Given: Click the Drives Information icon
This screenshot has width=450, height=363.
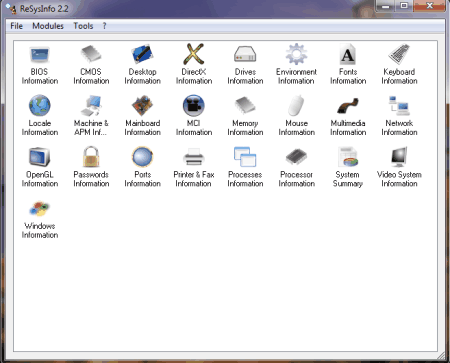Looking at the screenshot, I should 245,54.
